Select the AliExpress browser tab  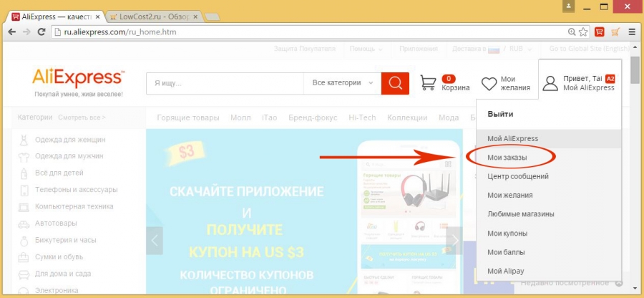[x=56, y=17]
